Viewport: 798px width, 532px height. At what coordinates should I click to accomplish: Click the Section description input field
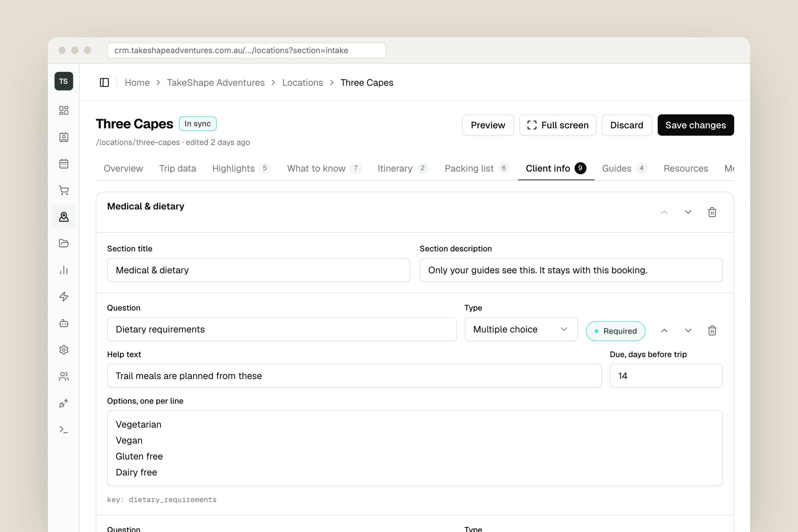click(x=571, y=270)
